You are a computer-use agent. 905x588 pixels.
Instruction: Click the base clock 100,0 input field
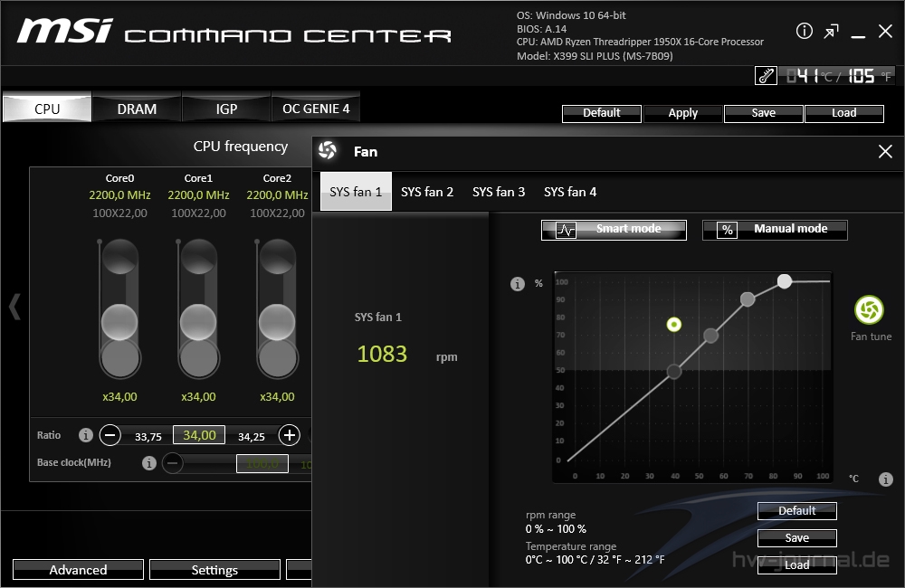pos(262,463)
